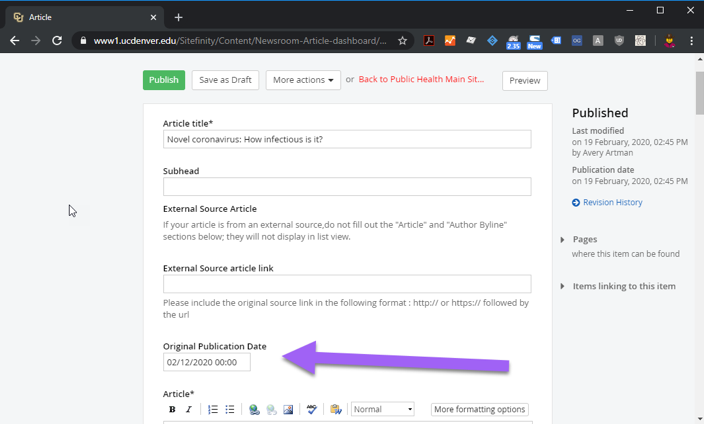Open the blue OC extension icon
The image size is (704, 424).
pyautogui.click(x=577, y=41)
